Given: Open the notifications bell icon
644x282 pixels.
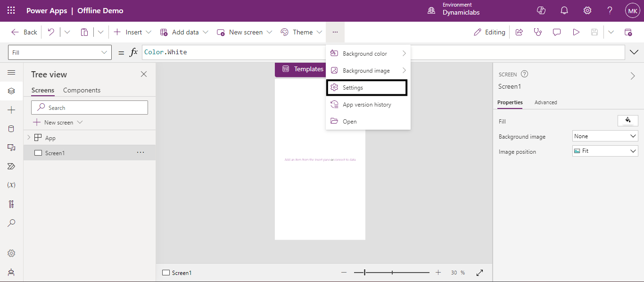Looking at the screenshot, I should pyautogui.click(x=564, y=10).
